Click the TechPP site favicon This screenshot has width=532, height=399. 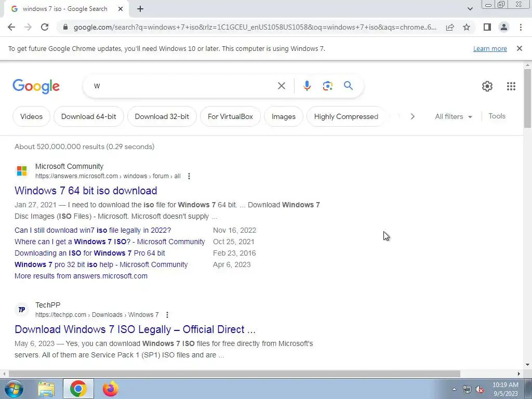click(22, 310)
